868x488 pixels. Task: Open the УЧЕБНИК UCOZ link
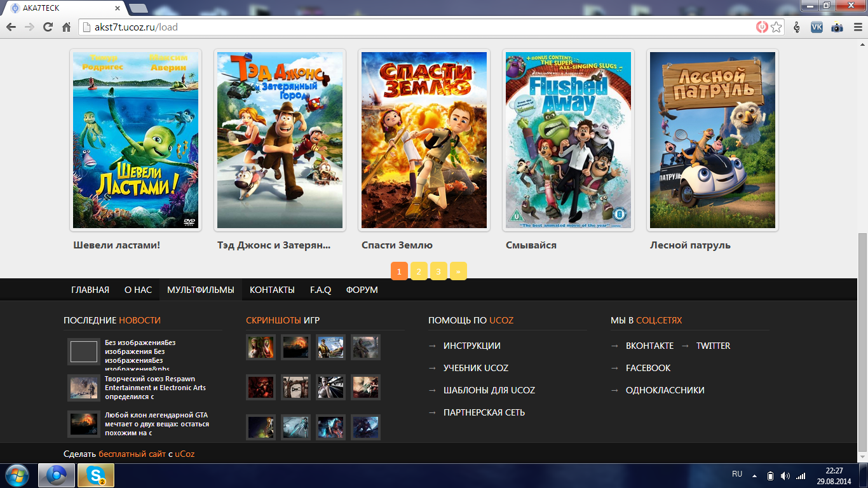[x=476, y=368]
